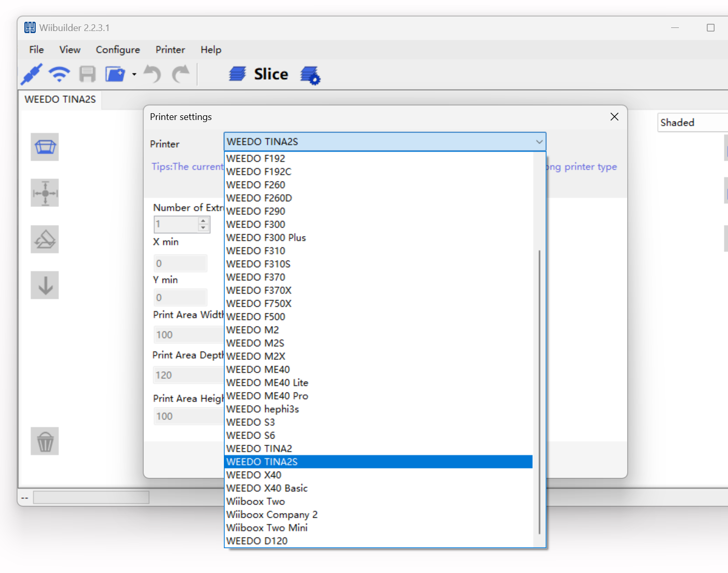Screen dimensions: 728x573
Task: Open the Configure menu
Action: 117,50
